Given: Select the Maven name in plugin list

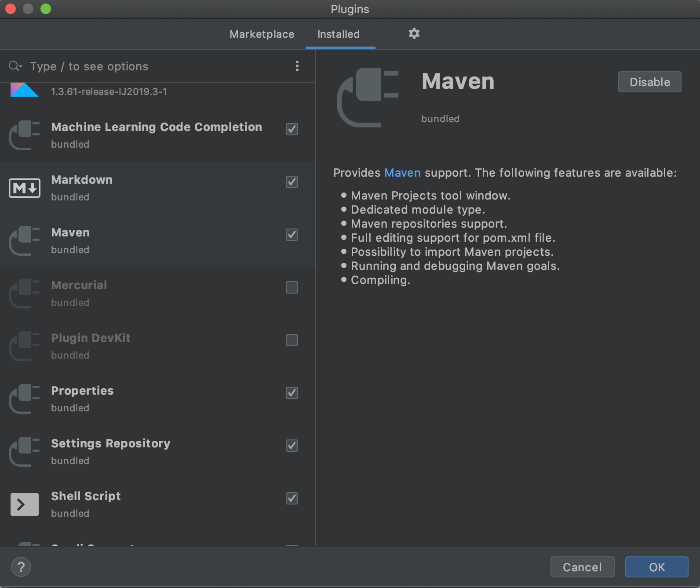Looking at the screenshot, I should 70,232.
